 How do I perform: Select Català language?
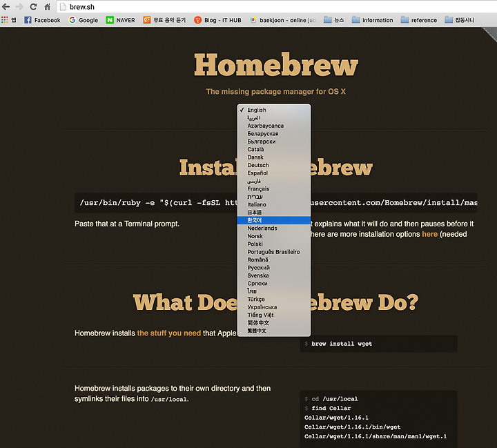(x=274, y=149)
